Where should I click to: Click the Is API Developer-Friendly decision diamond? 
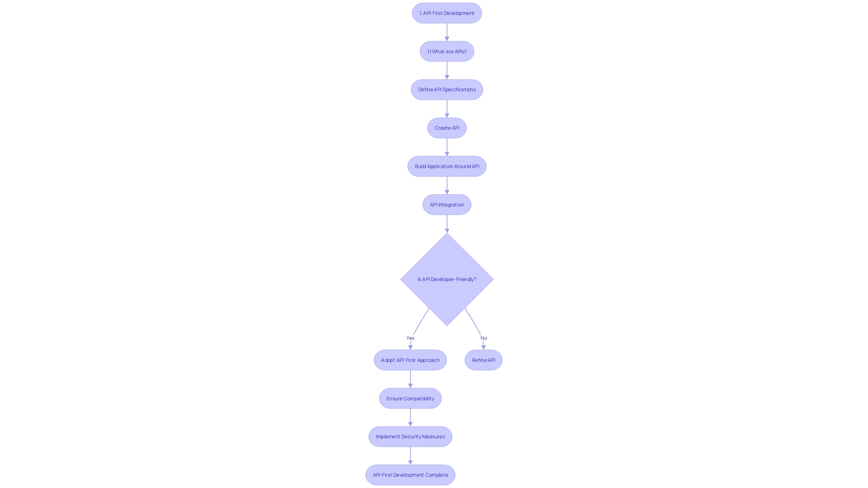pos(447,279)
